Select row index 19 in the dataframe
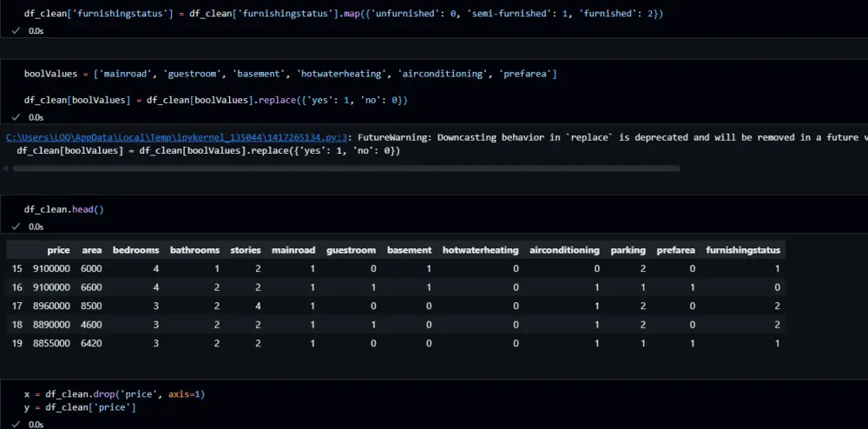 tap(17, 343)
